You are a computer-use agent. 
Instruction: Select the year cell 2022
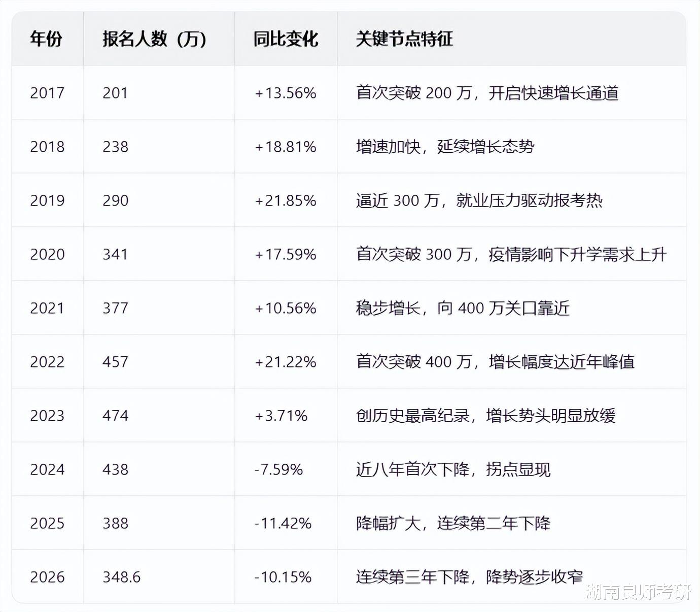pyautogui.click(x=47, y=362)
